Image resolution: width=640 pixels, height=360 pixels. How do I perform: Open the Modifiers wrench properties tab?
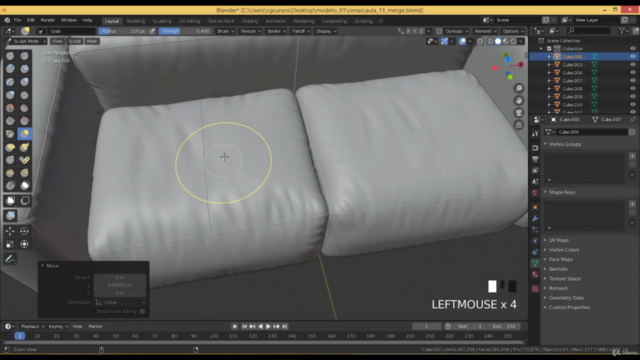click(535, 218)
